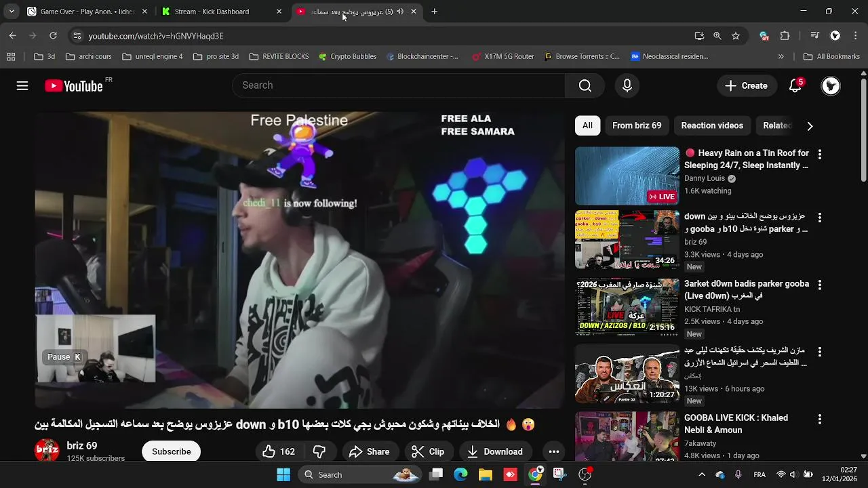Open the 2:15:16 KICK TAFRIKA thumbnail

(627, 308)
